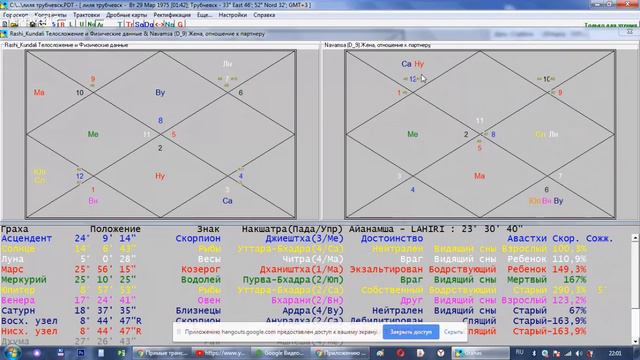Click the Козерог sign cell
Image resolution: width=640 pixels, height=360 pixels.
coord(201,269)
